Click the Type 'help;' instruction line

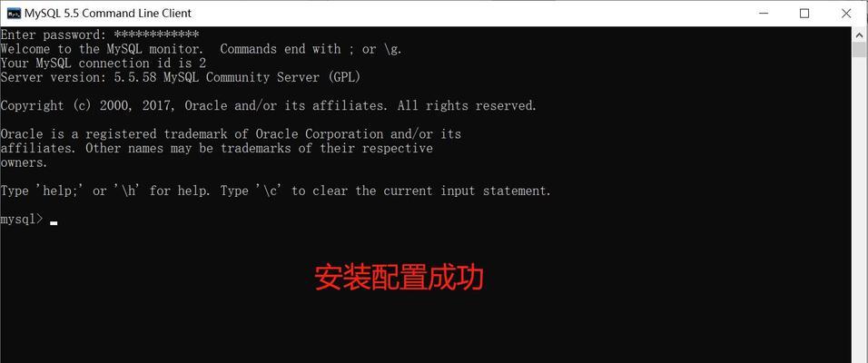coord(276,191)
